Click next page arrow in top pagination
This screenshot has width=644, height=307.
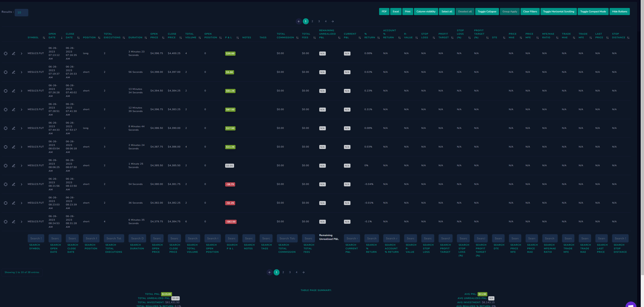click(333, 21)
